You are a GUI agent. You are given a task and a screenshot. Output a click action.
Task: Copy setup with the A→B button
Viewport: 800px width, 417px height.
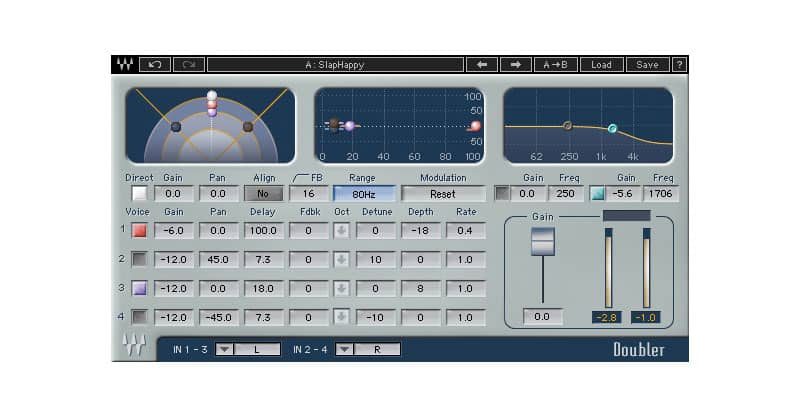[x=555, y=65]
